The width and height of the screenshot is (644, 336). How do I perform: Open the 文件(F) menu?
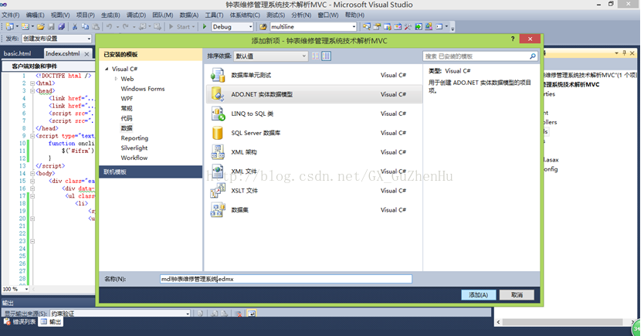(11, 15)
